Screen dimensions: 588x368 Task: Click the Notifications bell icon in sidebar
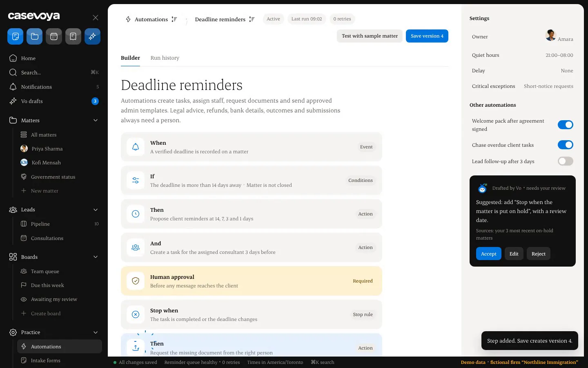point(13,87)
